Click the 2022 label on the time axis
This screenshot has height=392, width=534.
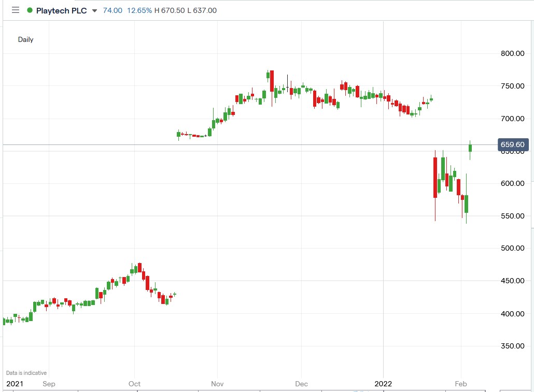point(383,384)
